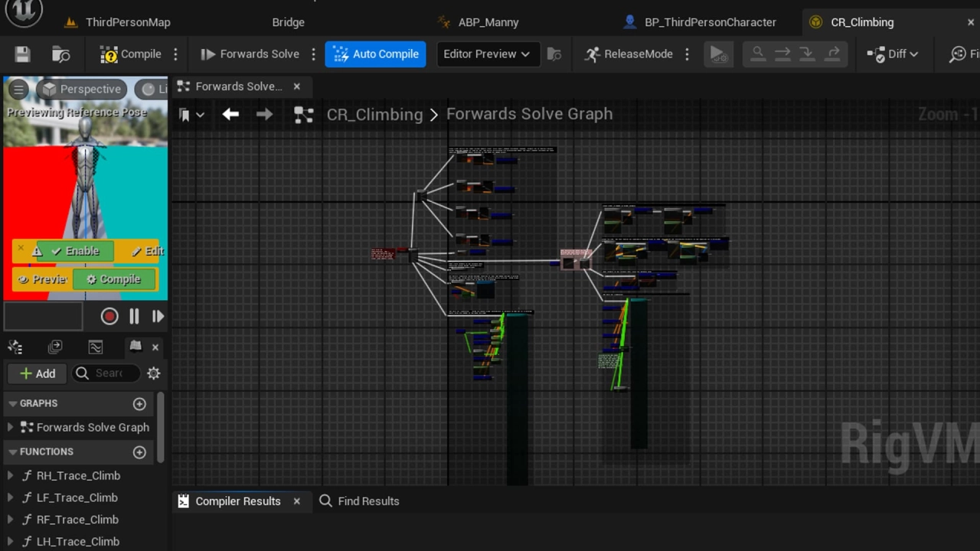The image size is (980, 551).
Task: Browse to asset in Content Browser icon
Action: coord(61,54)
